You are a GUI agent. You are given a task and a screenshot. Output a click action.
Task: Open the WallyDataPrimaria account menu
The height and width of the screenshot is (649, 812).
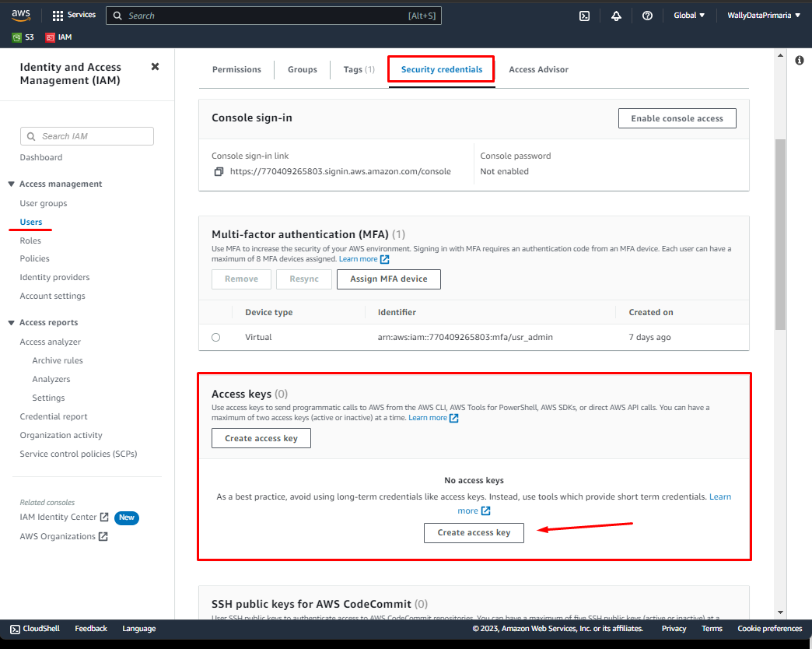tap(763, 15)
